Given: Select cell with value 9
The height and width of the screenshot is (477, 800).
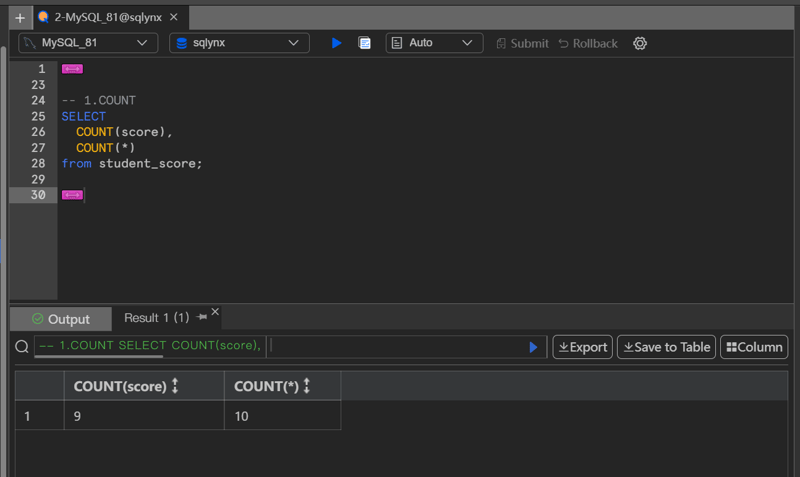Looking at the screenshot, I should 144,416.
